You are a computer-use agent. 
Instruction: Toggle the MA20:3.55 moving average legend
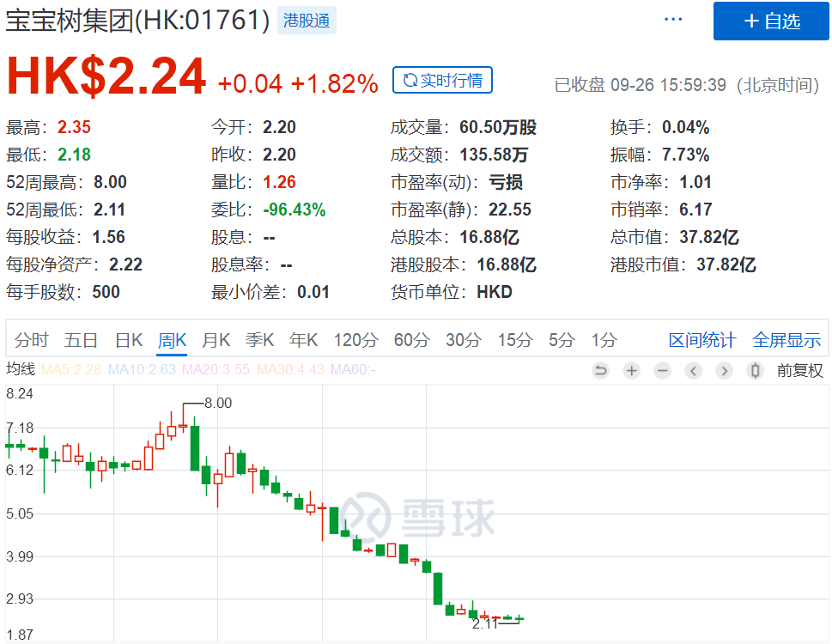click(x=216, y=369)
